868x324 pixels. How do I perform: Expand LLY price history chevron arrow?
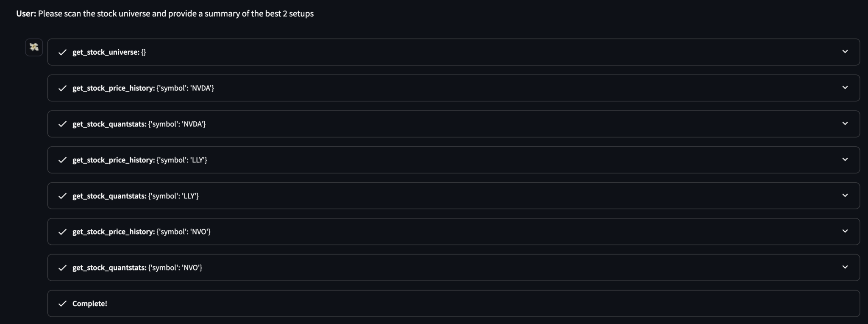(845, 159)
